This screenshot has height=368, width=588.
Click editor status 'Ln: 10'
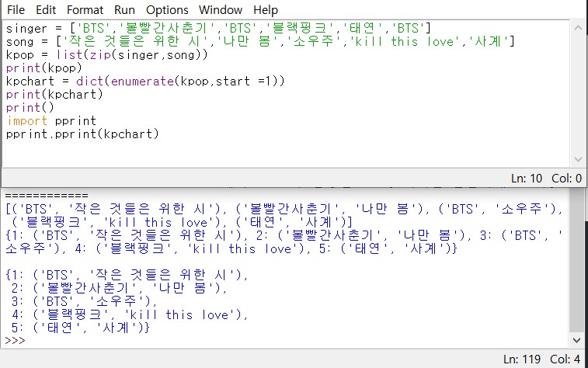[x=527, y=179]
